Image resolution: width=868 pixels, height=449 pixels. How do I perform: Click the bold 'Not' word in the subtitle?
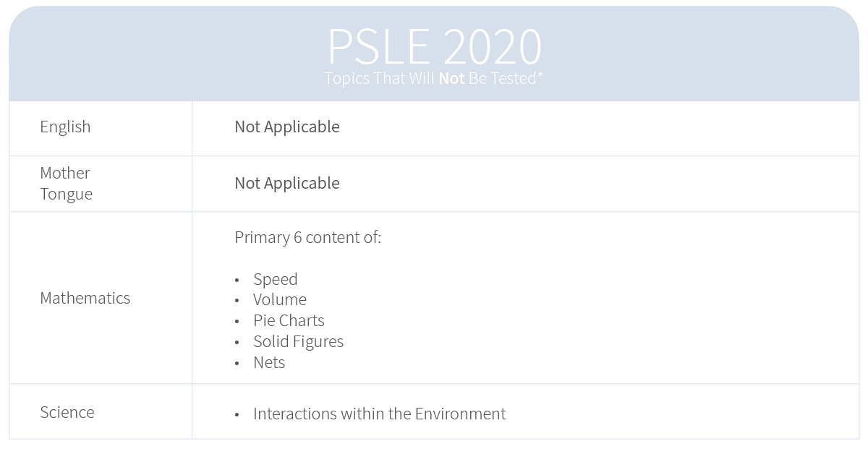[451, 78]
